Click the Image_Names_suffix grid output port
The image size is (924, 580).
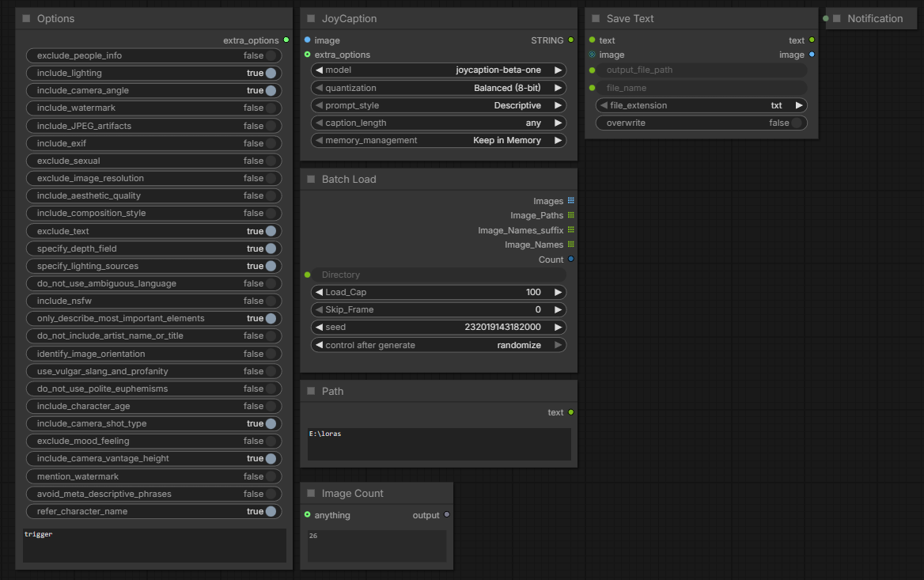click(x=571, y=230)
